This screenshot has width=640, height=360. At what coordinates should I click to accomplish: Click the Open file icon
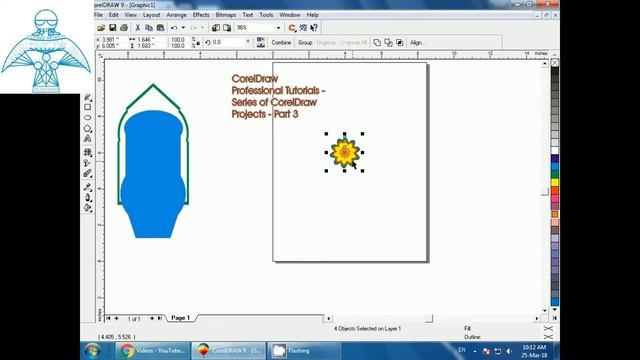click(x=101, y=28)
